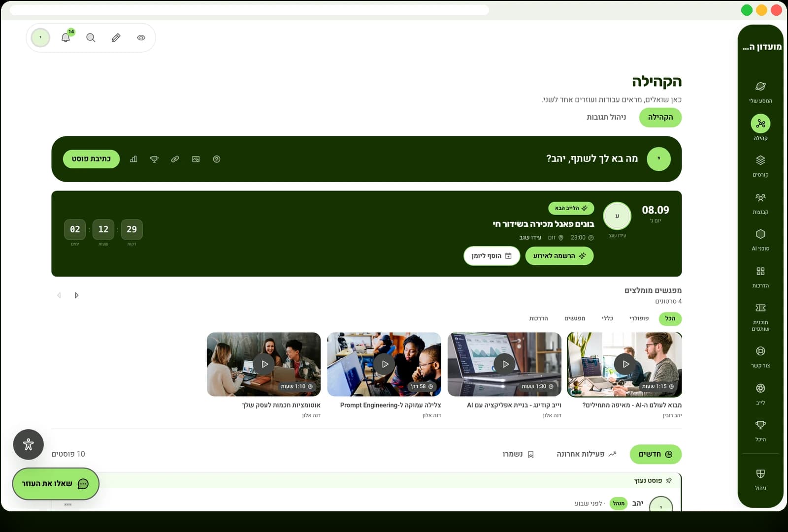Switch to ניהול תגובות tab
The height and width of the screenshot is (532, 788).
[x=606, y=117]
